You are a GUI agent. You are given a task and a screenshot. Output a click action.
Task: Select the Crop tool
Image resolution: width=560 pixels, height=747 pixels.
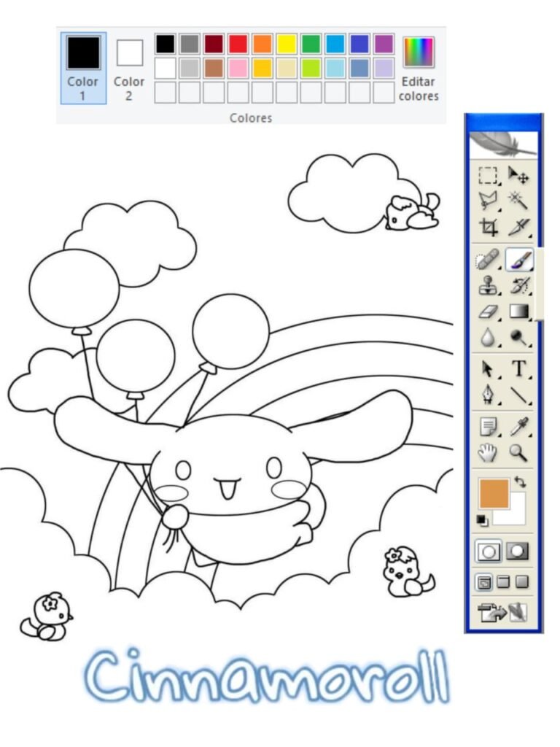[488, 227]
